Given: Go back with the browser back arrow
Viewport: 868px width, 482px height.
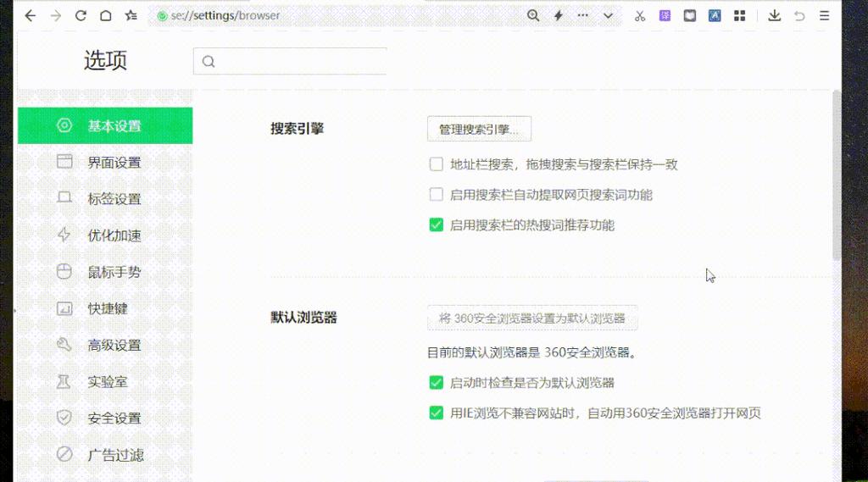Looking at the screenshot, I should point(30,15).
